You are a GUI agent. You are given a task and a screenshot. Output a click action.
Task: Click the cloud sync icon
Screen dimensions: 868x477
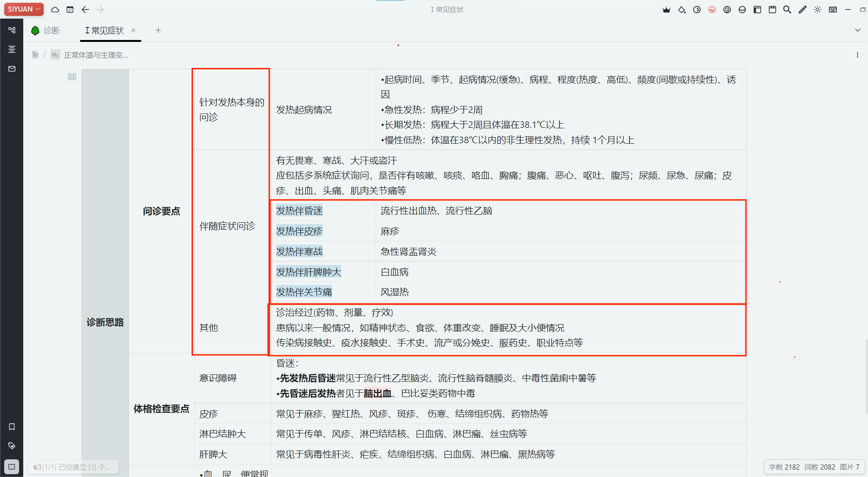click(x=55, y=9)
